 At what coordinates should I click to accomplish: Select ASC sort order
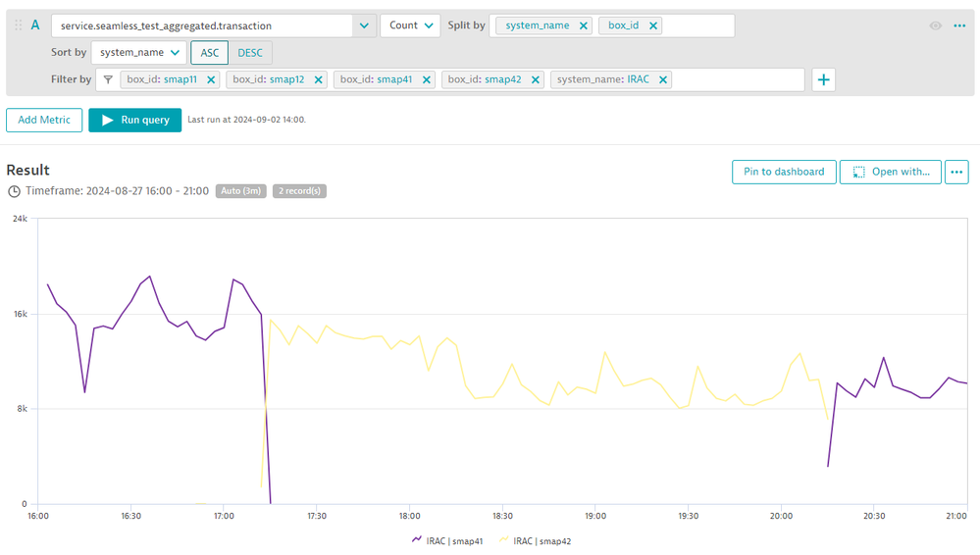210,53
